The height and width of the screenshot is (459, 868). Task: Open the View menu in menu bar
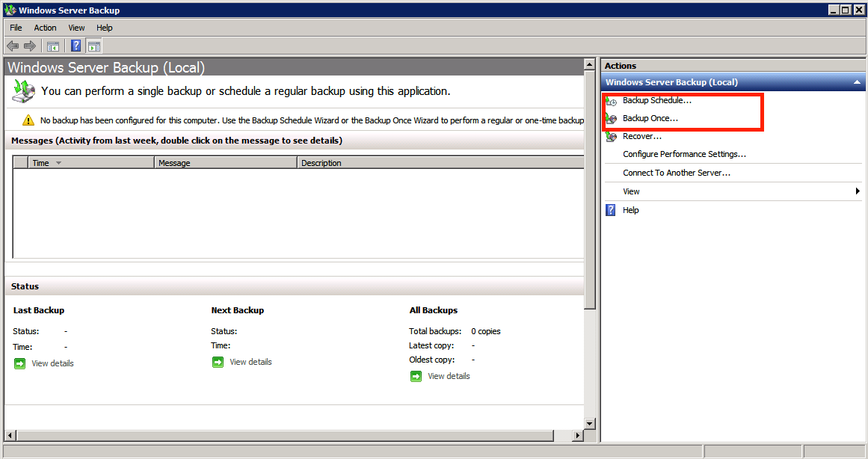[76, 28]
